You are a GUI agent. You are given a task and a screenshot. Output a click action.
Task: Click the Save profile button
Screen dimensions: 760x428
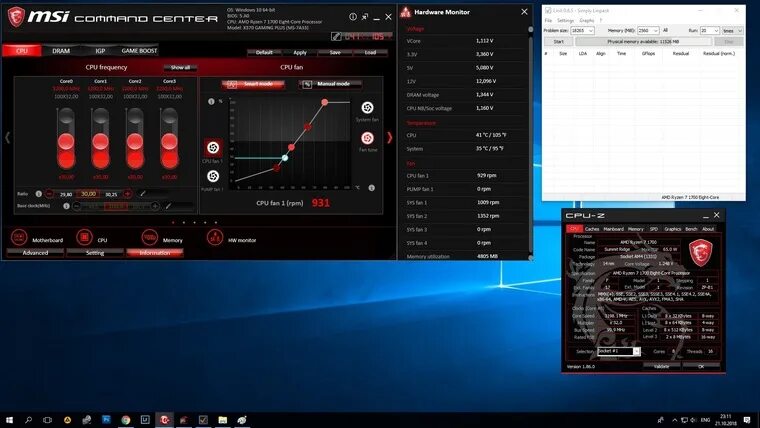(x=335, y=52)
